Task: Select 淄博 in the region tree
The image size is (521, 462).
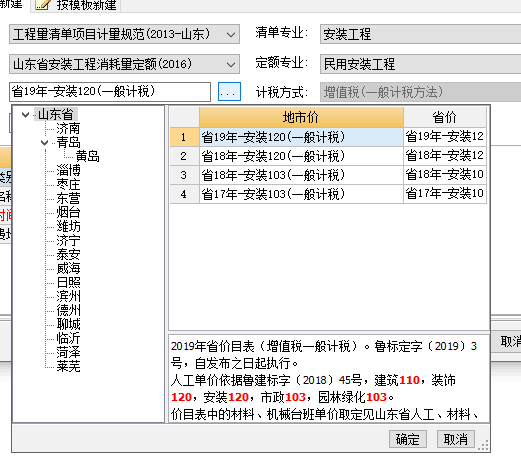Action: pos(68,170)
